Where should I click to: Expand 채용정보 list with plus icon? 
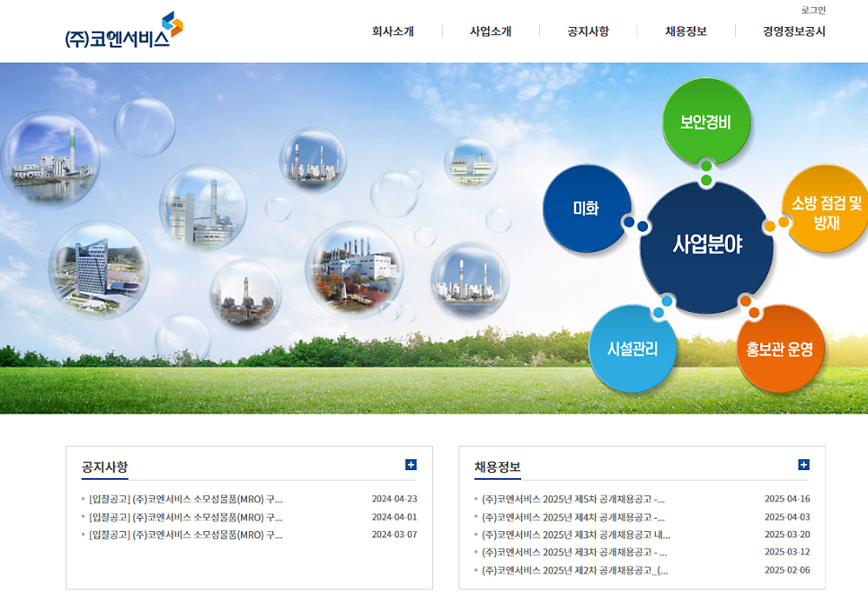point(803,465)
